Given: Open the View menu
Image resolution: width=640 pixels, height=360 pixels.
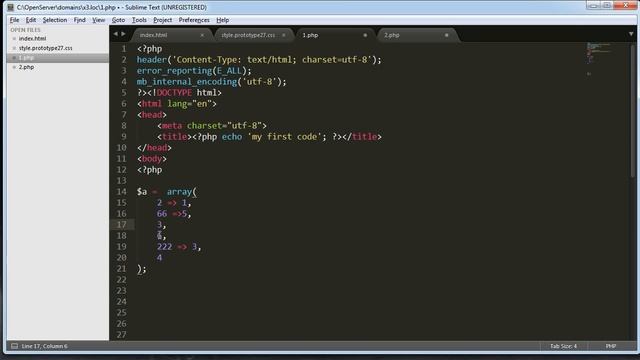Looking at the screenshot, I should coord(98,20).
